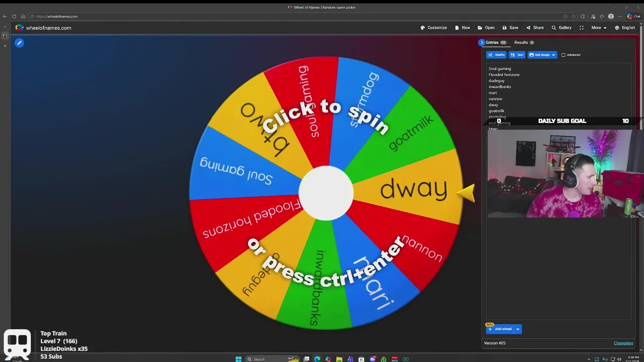644x362 pixels.
Task: Save the current wheel
Action: coord(510,28)
